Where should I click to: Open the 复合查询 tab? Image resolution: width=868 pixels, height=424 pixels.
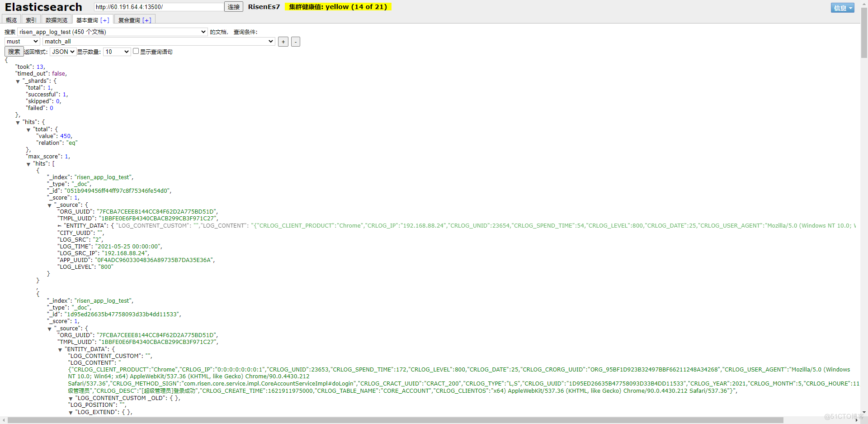129,20
